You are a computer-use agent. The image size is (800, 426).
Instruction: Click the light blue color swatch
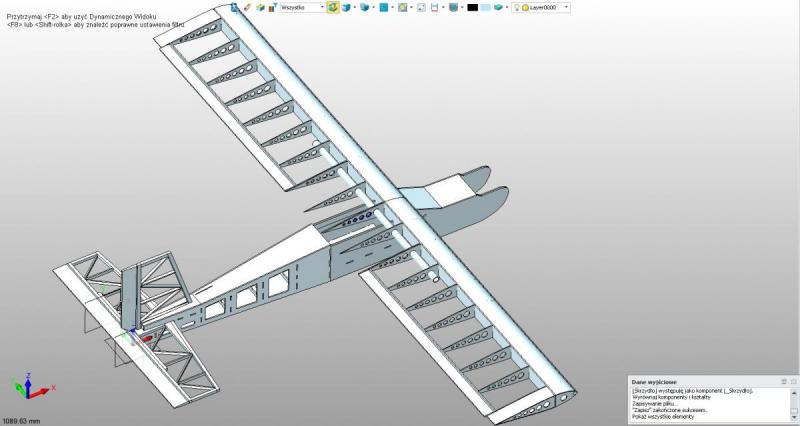coord(486,7)
